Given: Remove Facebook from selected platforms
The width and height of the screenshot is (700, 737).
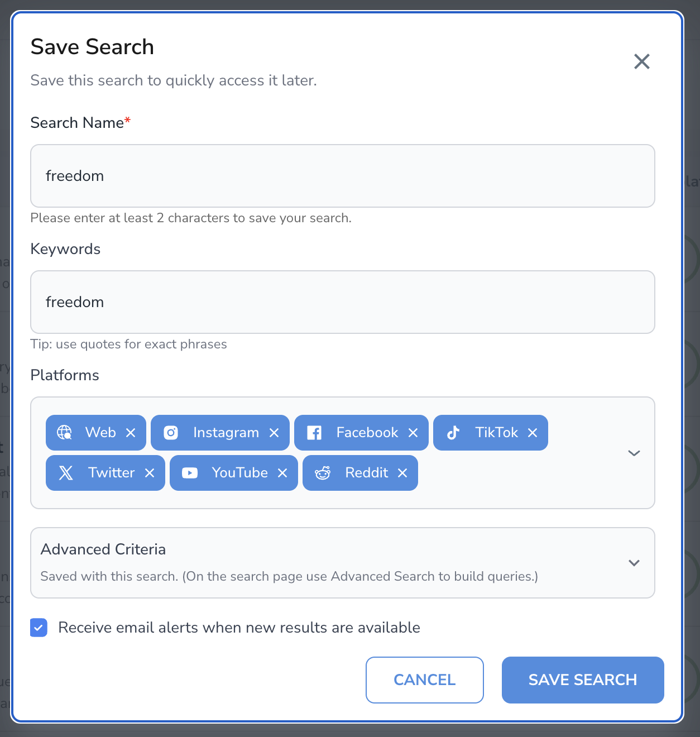Looking at the screenshot, I should pyautogui.click(x=413, y=433).
